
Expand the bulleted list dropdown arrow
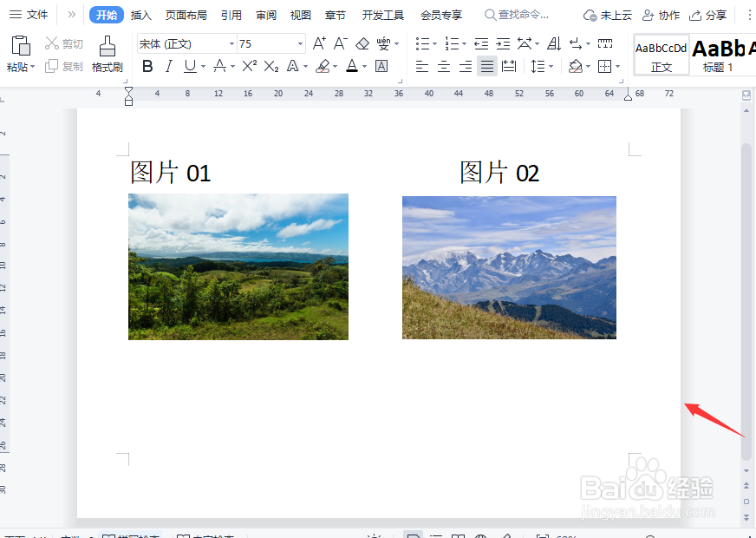pos(434,44)
